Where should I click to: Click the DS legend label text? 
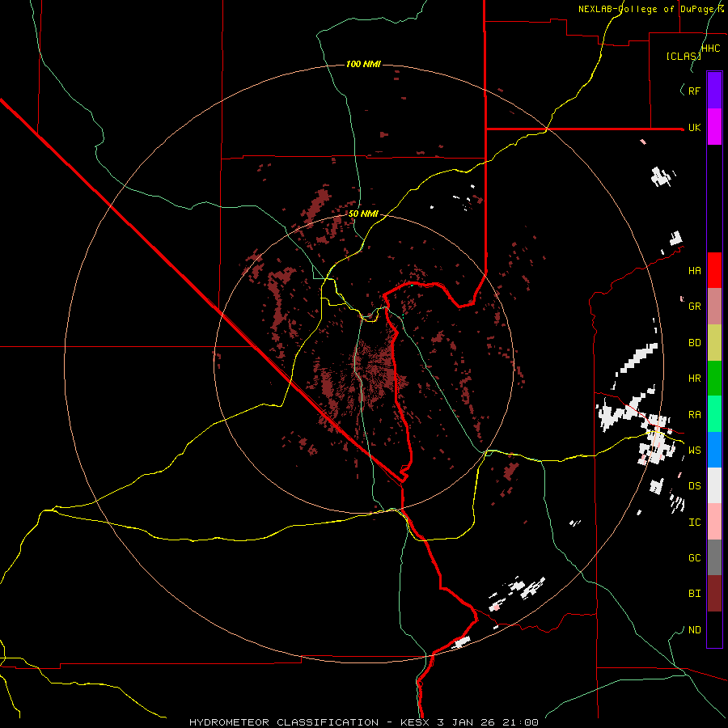[694, 486]
